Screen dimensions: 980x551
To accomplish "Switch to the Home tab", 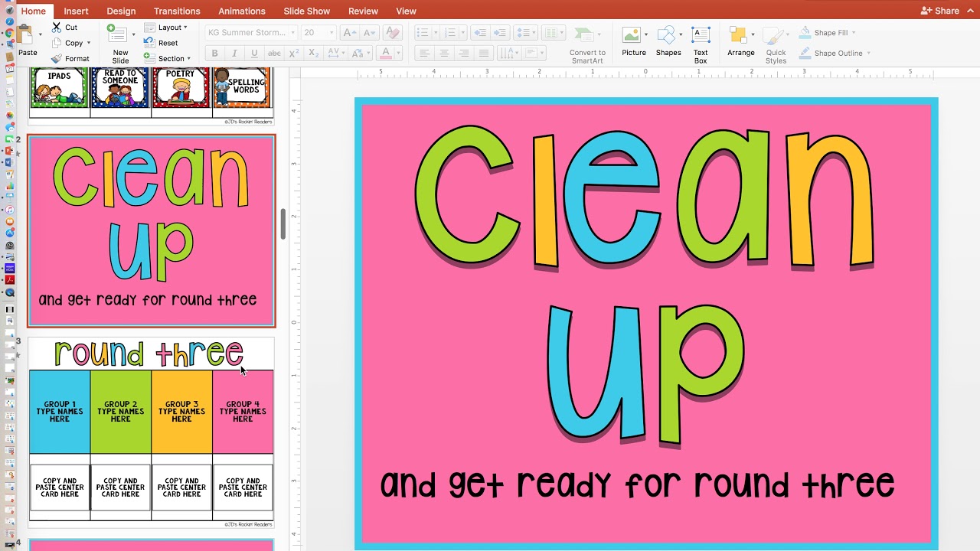I will tap(34, 11).
